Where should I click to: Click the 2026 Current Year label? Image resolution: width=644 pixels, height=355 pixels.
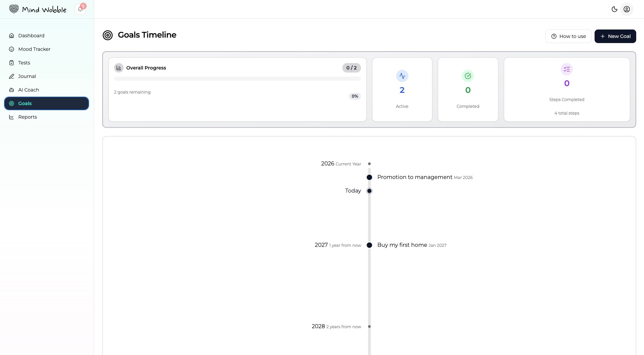point(341,163)
